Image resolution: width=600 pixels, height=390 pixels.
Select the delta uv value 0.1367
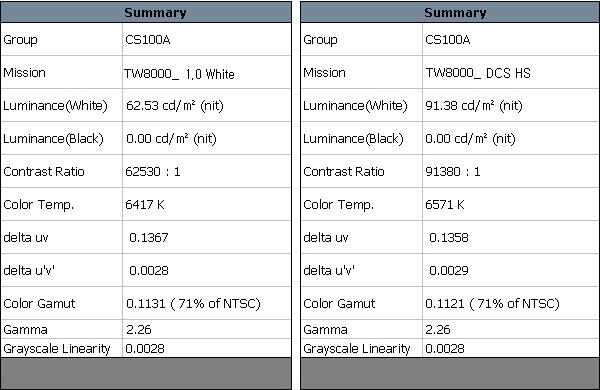click(148, 238)
